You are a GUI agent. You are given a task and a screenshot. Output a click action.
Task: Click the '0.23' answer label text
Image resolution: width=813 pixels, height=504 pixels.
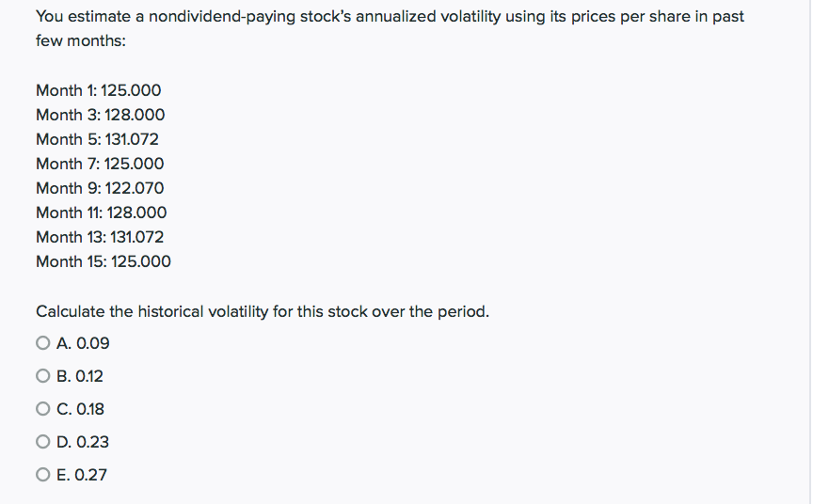click(x=90, y=442)
